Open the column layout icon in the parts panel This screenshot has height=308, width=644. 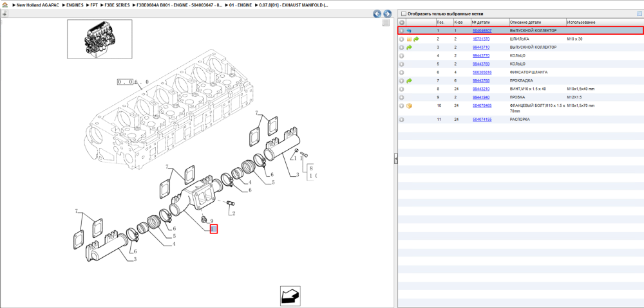pos(639,14)
